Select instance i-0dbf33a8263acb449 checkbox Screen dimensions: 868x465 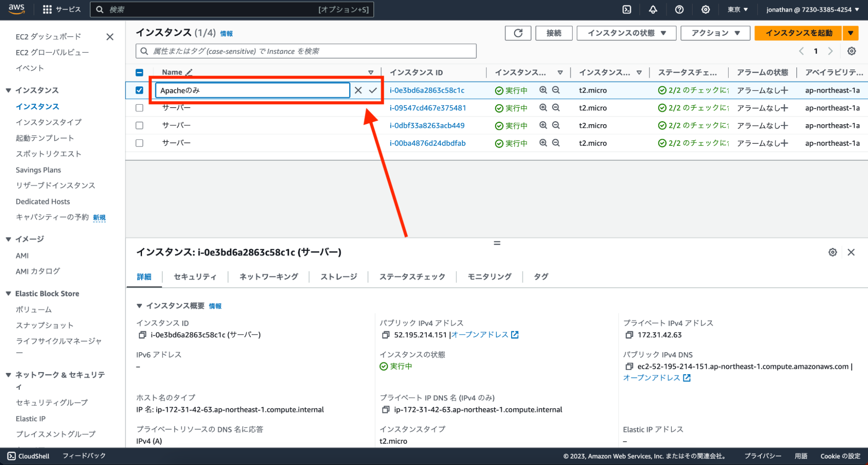pyautogui.click(x=139, y=125)
